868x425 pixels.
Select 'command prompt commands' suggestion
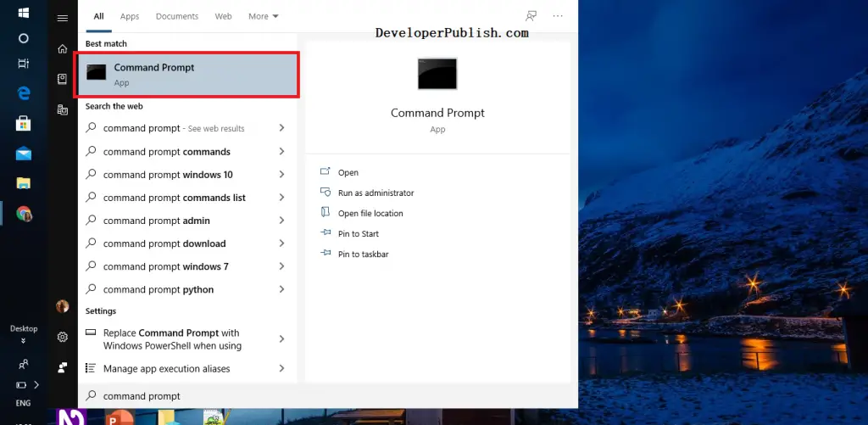[186, 151]
